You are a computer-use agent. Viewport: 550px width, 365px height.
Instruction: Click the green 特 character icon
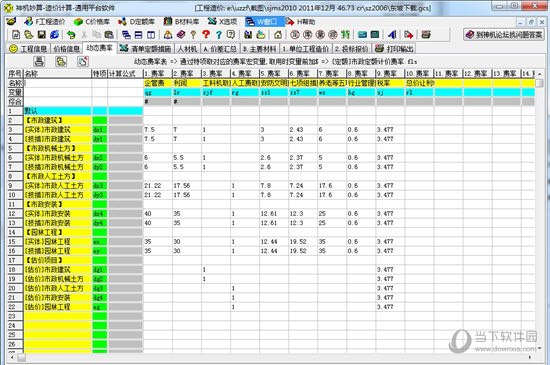(346, 34)
